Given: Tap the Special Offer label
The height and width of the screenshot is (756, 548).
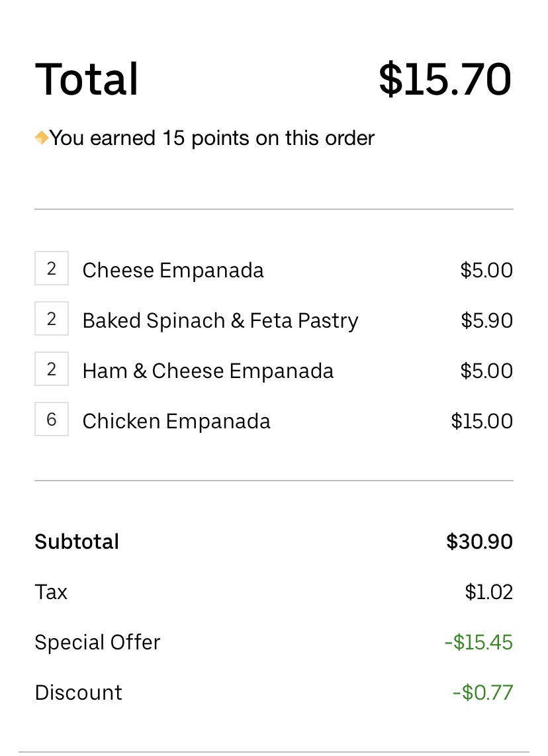Looking at the screenshot, I should pos(97,642).
